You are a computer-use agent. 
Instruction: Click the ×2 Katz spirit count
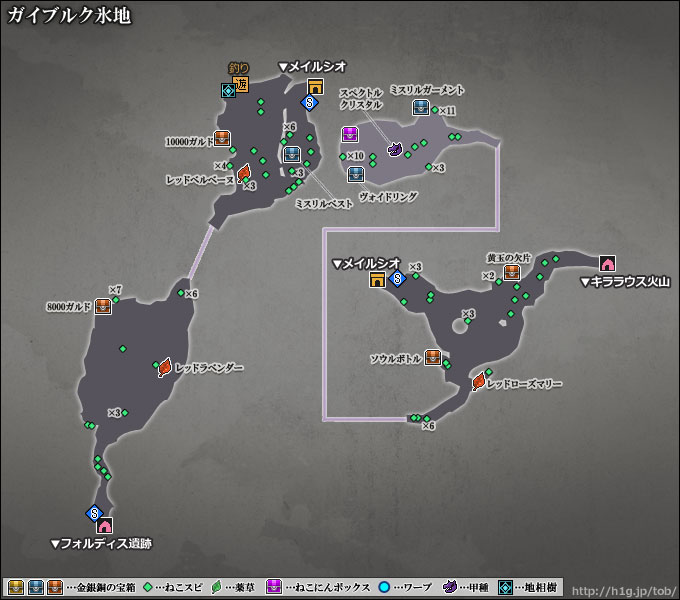(x=488, y=276)
